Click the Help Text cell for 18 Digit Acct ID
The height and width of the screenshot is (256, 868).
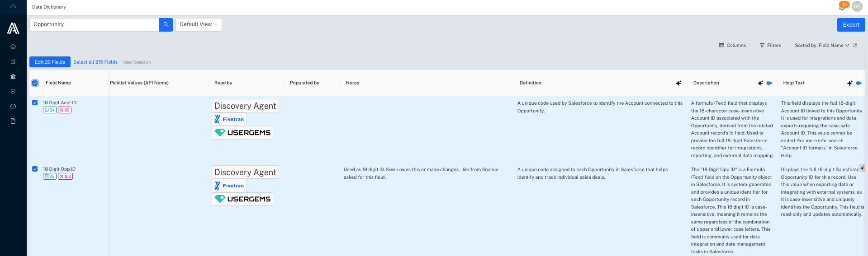click(x=822, y=129)
